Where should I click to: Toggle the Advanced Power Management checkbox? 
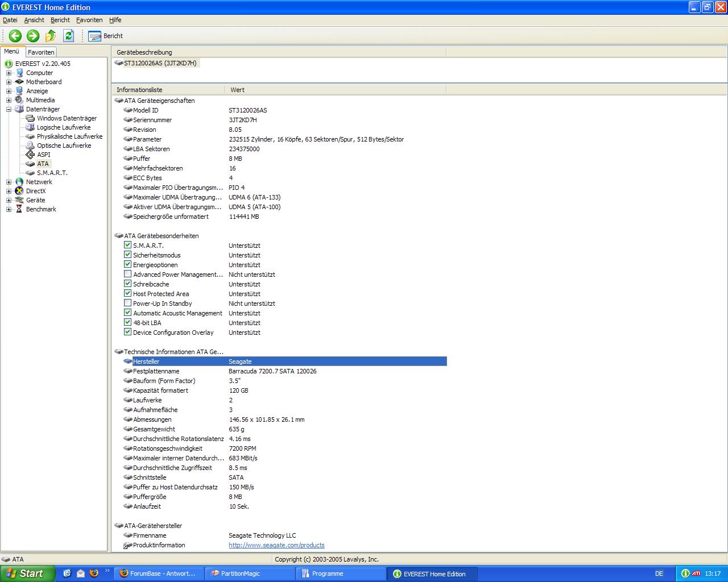[x=127, y=274]
